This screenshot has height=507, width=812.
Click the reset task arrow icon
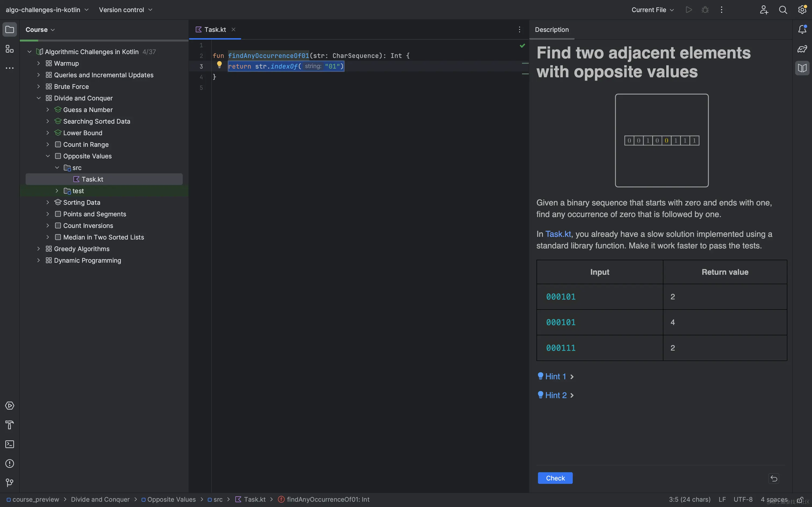pos(774,478)
